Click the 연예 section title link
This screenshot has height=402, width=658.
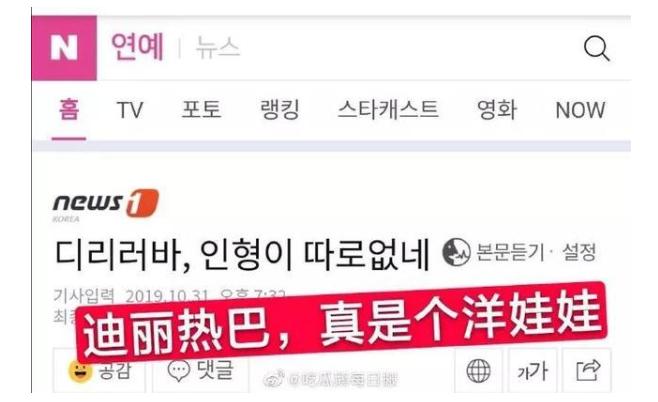[137, 47]
